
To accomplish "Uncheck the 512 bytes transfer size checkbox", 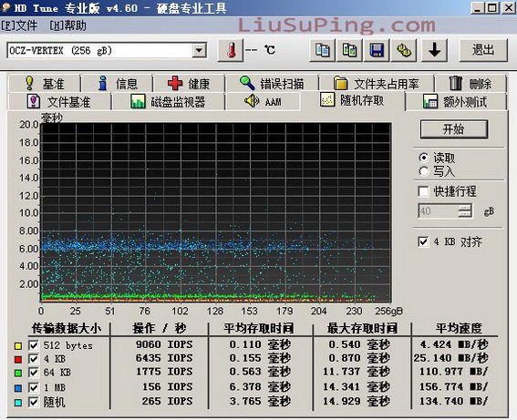I will click(34, 345).
